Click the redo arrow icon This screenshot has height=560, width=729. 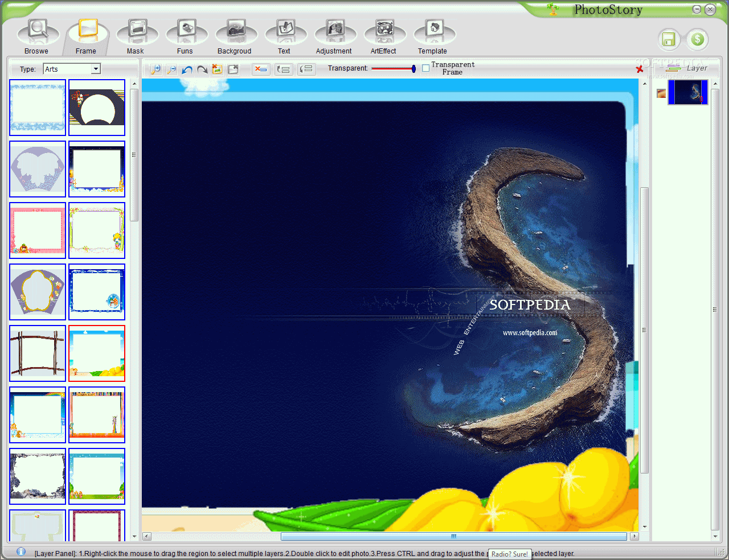point(202,69)
